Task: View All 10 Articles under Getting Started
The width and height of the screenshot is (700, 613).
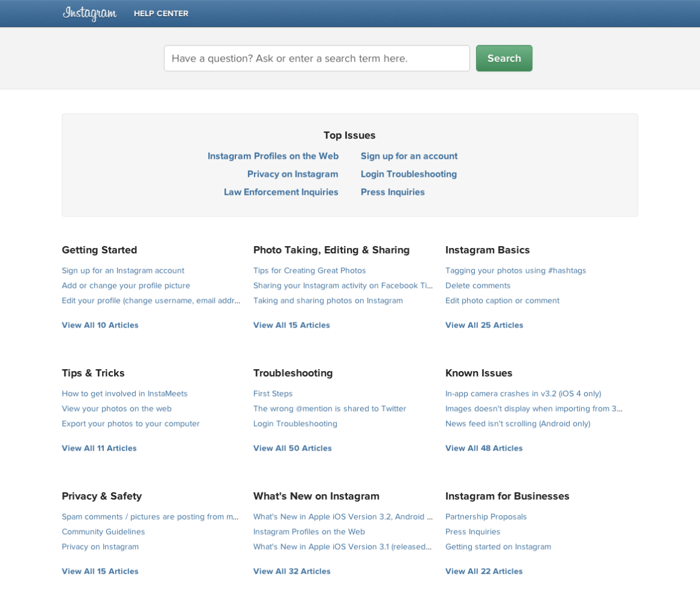Action: click(100, 325)
